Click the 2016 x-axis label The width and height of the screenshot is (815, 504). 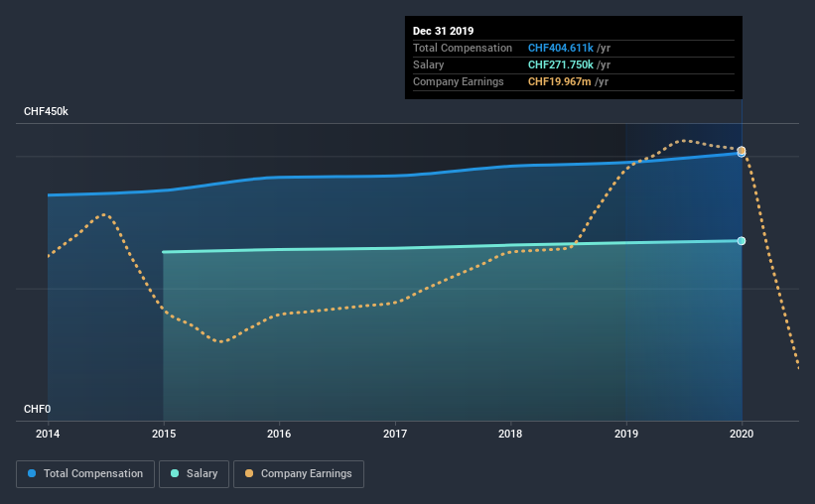click(279, 434)
